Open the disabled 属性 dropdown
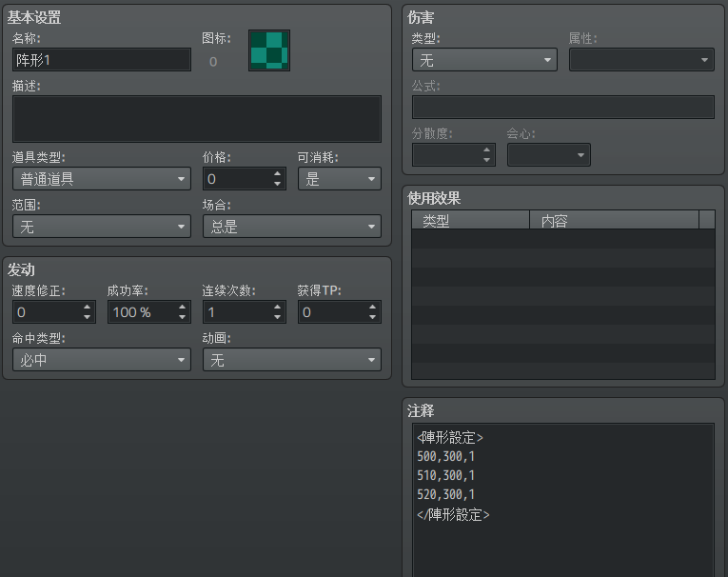 (641, 60)
